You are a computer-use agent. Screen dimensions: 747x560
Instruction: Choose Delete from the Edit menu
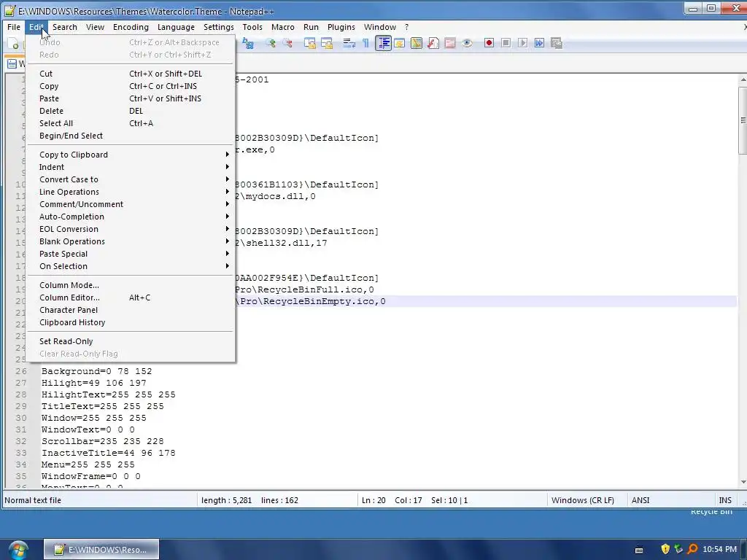(x=131, y=111)
